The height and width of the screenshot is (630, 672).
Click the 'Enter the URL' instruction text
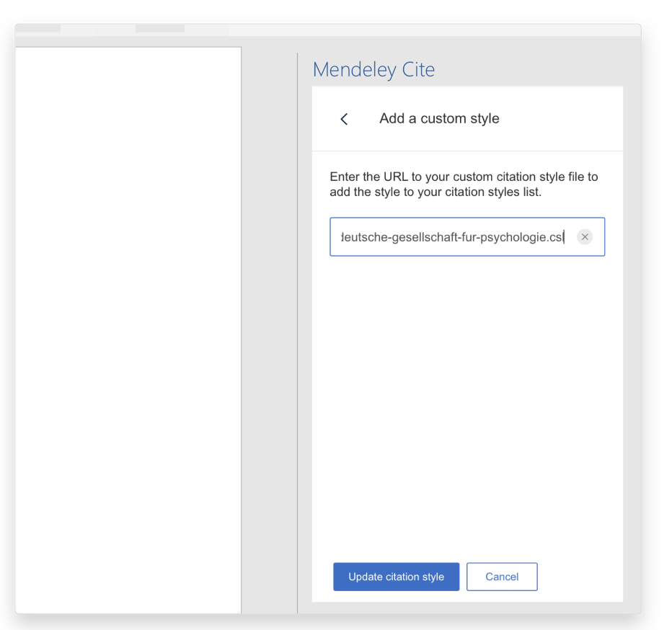pos(464,185)
